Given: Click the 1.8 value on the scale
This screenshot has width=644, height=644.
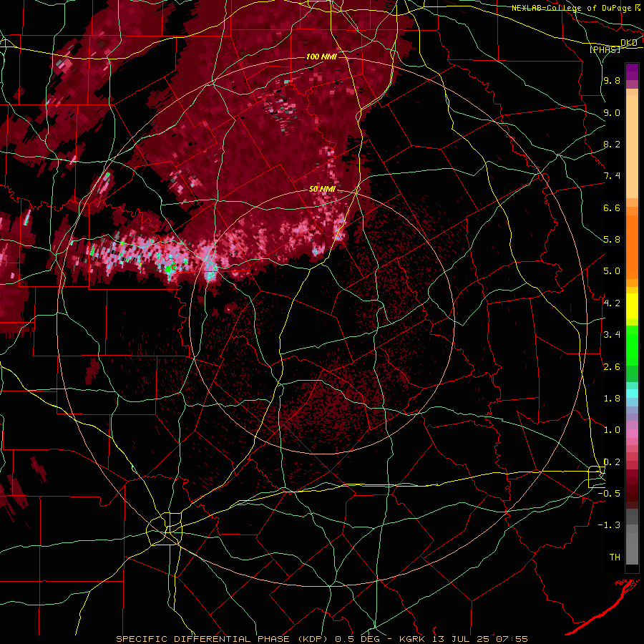Looking at the screenshot, I should pos(612,399).
